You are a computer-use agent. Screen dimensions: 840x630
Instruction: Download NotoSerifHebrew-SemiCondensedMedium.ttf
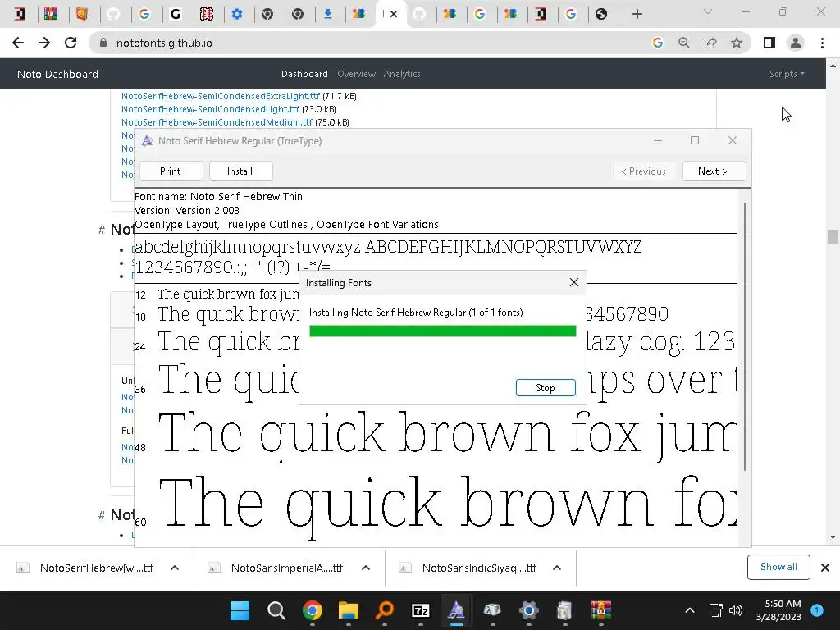coord(217,122)
